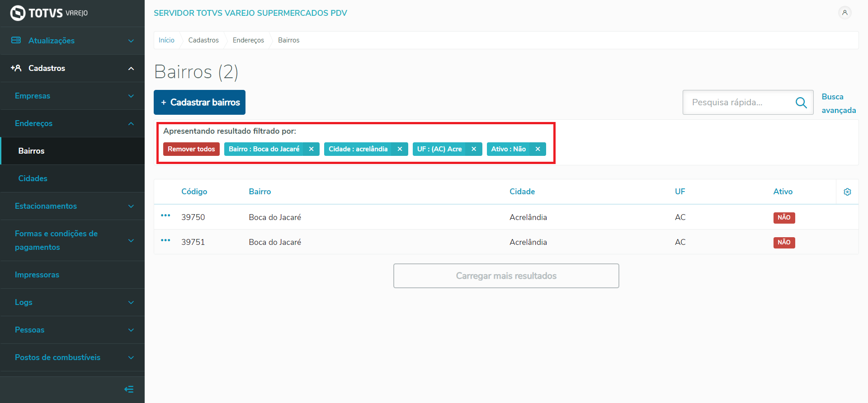Remove the Ativo: Não filter
The height and width of the screenshot is (403, 868).
coord(538,149)
